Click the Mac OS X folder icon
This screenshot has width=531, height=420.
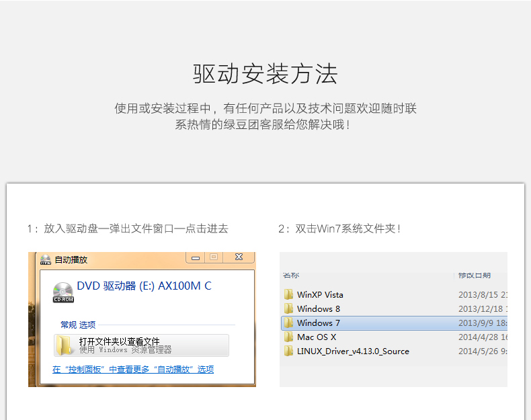tap(288, 337)
